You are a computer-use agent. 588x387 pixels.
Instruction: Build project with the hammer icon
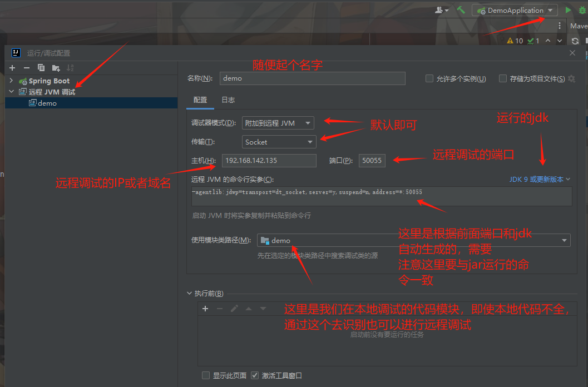[x=461, y=10]
